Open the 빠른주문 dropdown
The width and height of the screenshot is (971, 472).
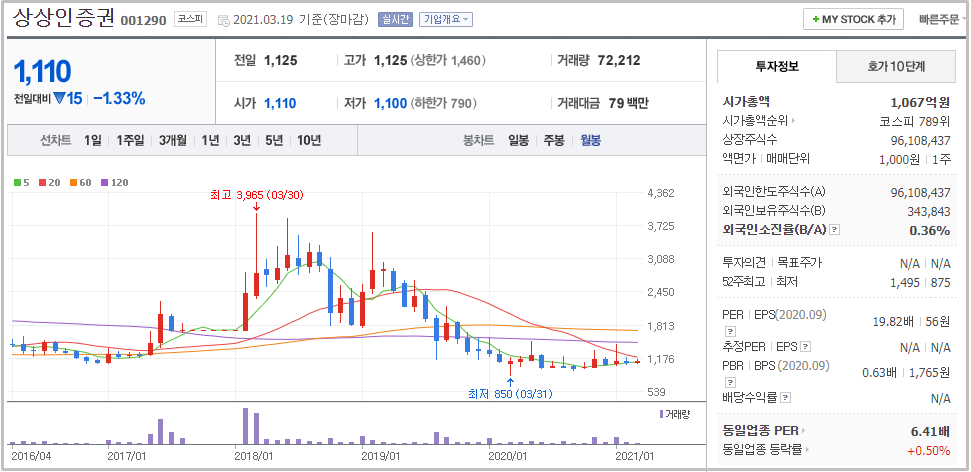(942, 19)
